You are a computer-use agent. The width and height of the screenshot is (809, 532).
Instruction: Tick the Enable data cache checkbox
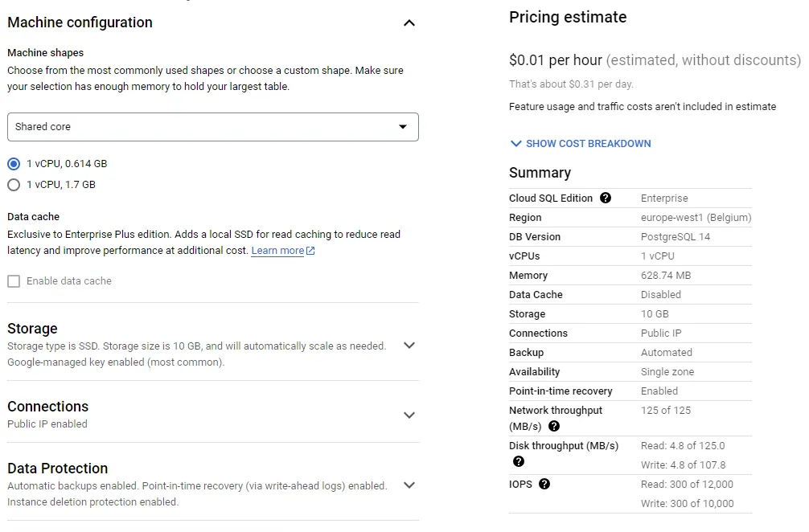pyautogui.click(x=14, y=281)
